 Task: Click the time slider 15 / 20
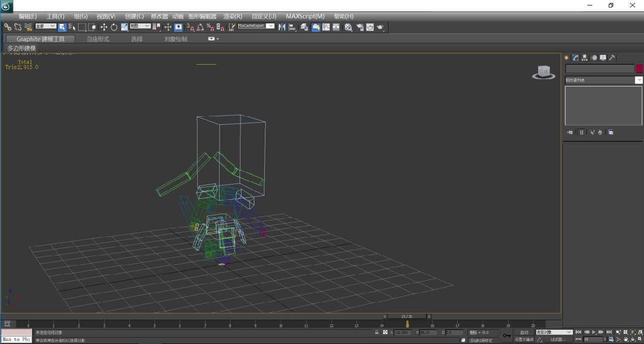coord(407,316)
